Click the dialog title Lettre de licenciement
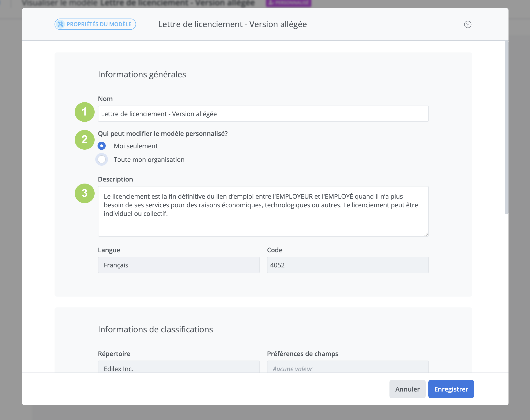 pyautogui.click(x=232, y=24)
